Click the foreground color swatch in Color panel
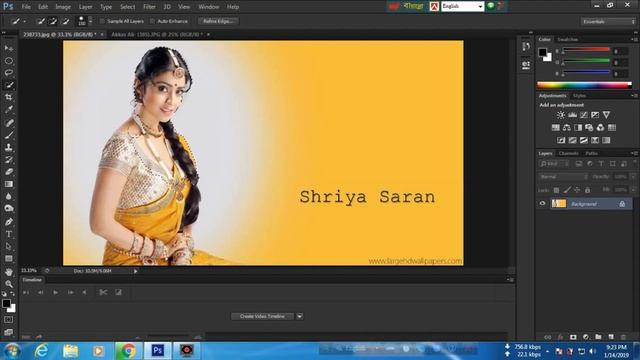 [x=542, y=52]
